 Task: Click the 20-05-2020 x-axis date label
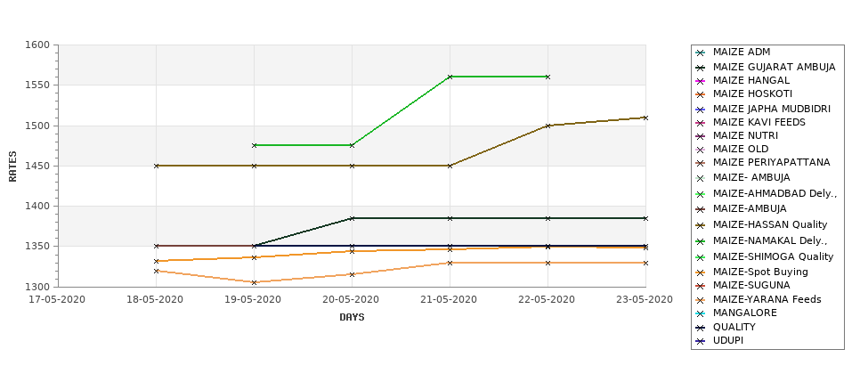point(352,299)
